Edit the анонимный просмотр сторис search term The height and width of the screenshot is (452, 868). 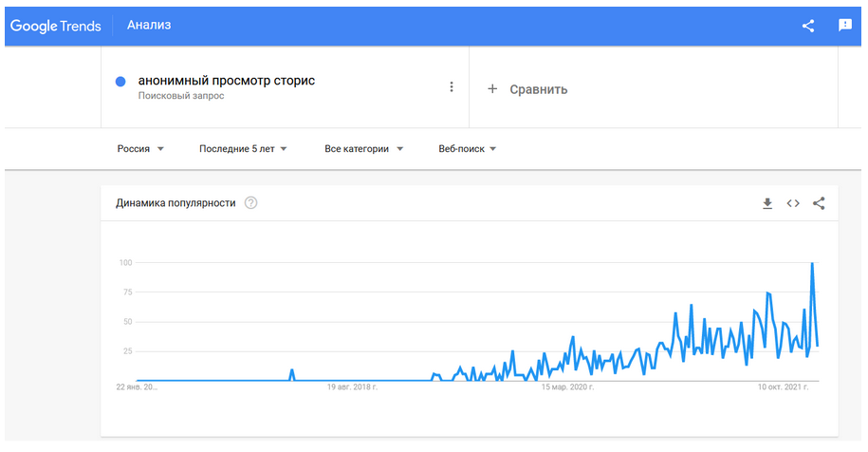point(227,81)
